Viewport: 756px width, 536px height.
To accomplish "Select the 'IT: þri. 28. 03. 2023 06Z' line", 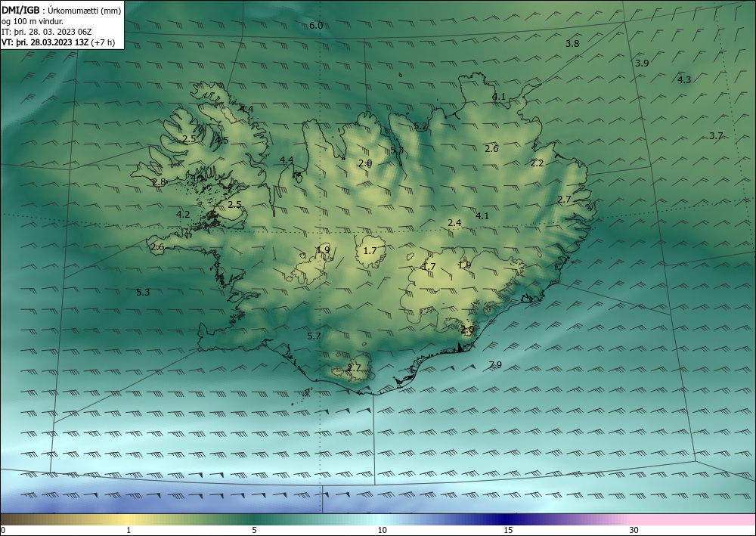I will [x=47, y=32].
